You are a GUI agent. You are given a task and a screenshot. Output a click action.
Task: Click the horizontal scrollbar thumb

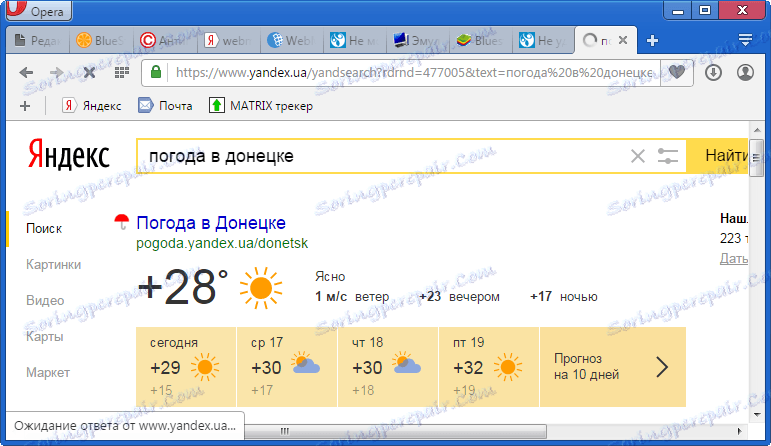pyautogui.click(x=395, y=431)
